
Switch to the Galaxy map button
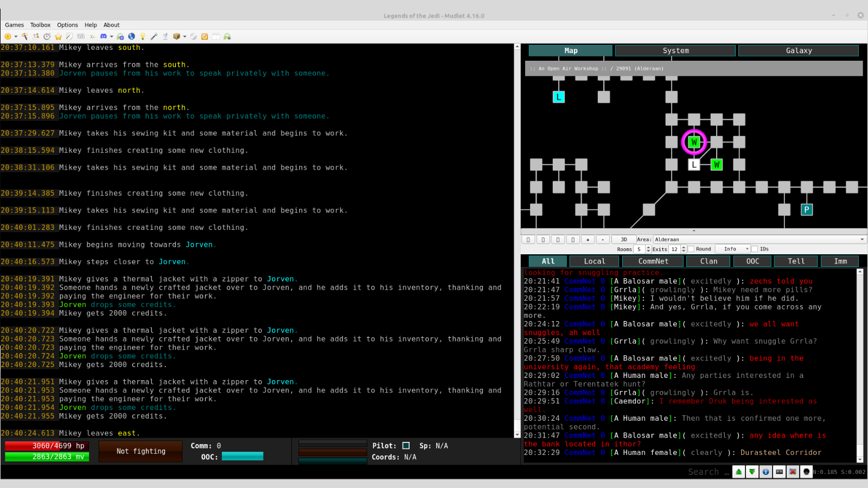tap(799, 50)
